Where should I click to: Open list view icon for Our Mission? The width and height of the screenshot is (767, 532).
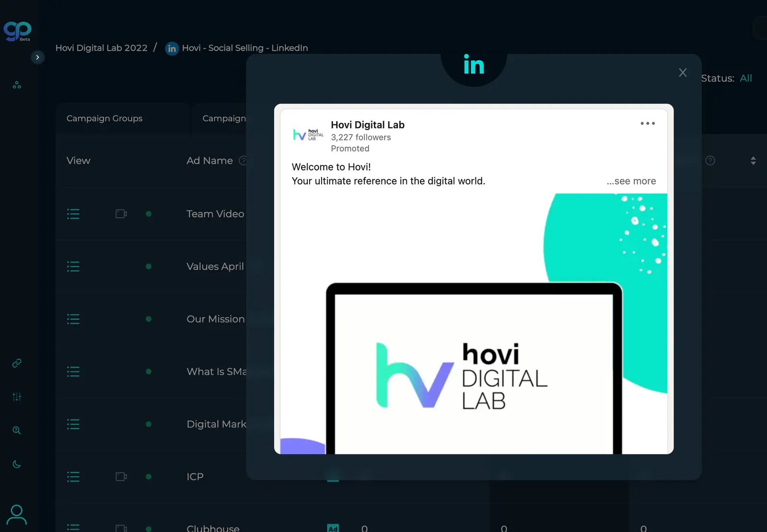pyautogui.click(x=73, y=319)
